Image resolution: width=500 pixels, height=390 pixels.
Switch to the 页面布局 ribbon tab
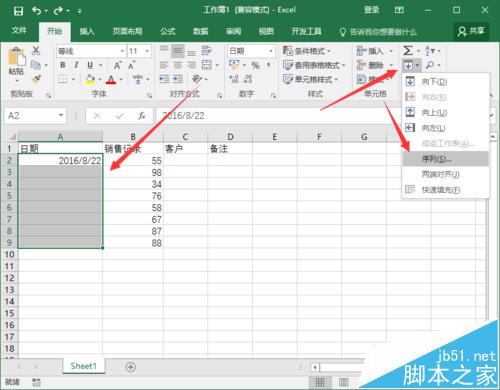point(127,31)
